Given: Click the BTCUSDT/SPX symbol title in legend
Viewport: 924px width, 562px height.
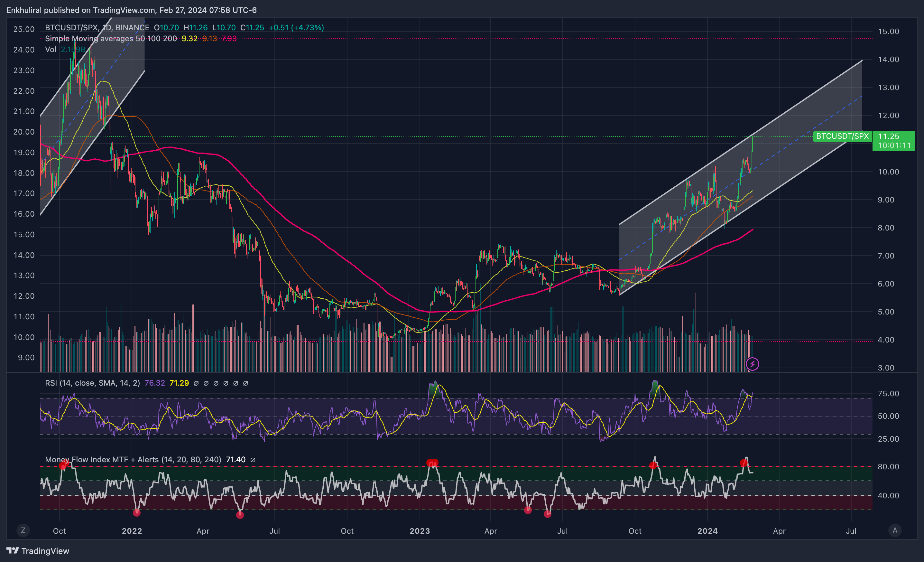Looking at the screenshot, I should point(71,27).
